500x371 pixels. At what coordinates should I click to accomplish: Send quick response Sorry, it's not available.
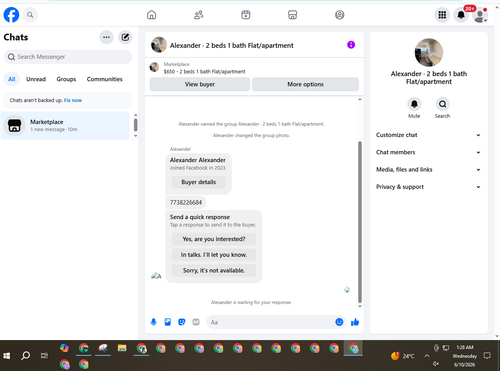pyautogui.click(x=214, y=270)
